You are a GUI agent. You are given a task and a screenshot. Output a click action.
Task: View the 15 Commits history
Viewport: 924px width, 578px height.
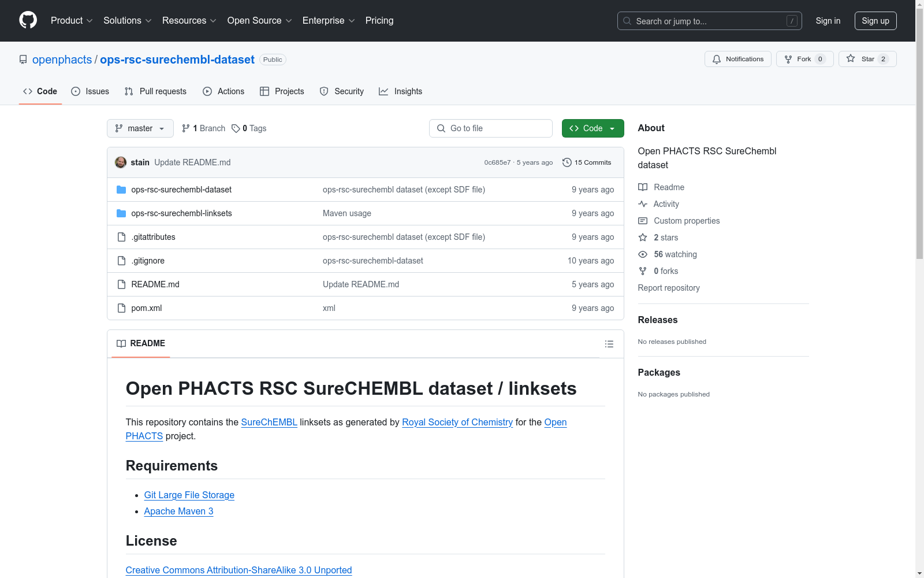587,162
